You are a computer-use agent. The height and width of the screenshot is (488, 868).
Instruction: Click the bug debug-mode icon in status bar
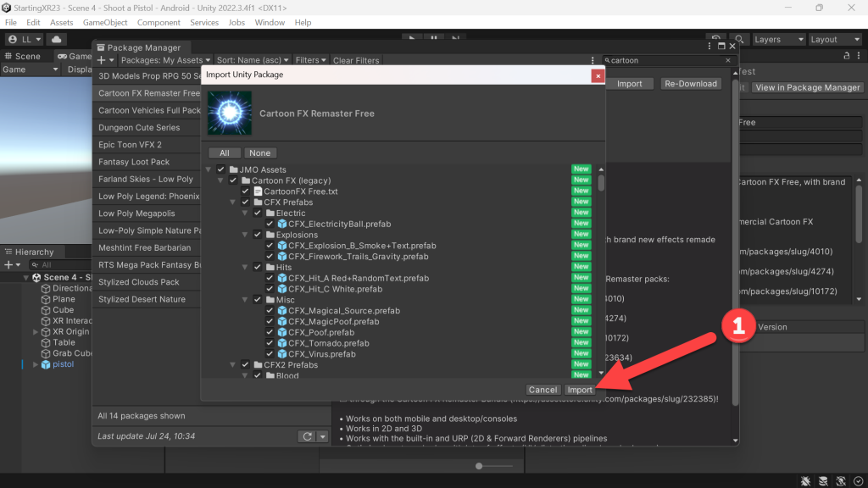point(805,481)
